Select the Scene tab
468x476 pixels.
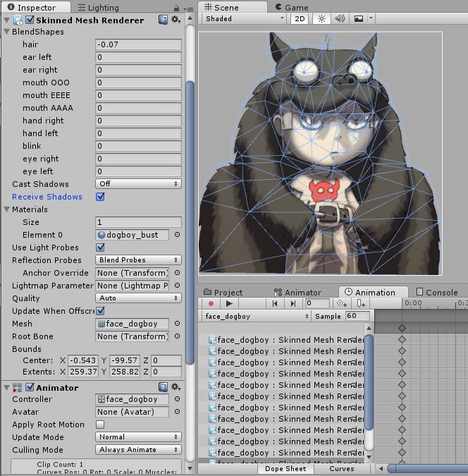point(233,7)
